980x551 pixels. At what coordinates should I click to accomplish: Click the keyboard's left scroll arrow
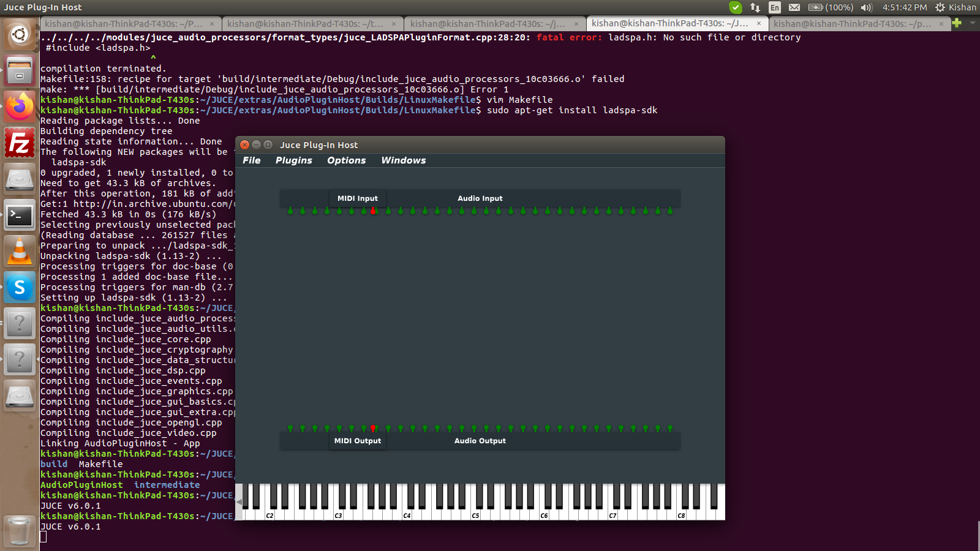pyautogui.click(x=239, y=502)
